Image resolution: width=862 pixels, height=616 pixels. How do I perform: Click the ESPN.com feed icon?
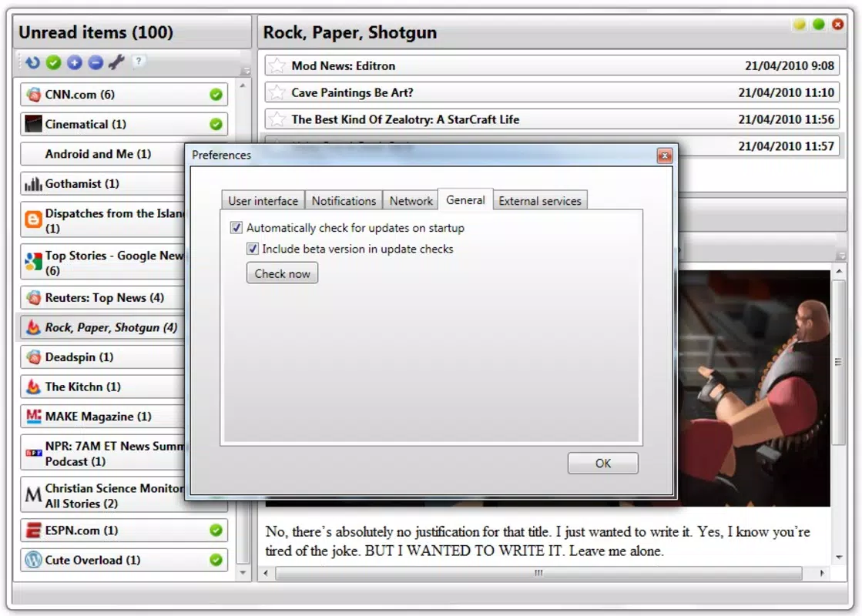pyautogui.click(x=34, y=531)
